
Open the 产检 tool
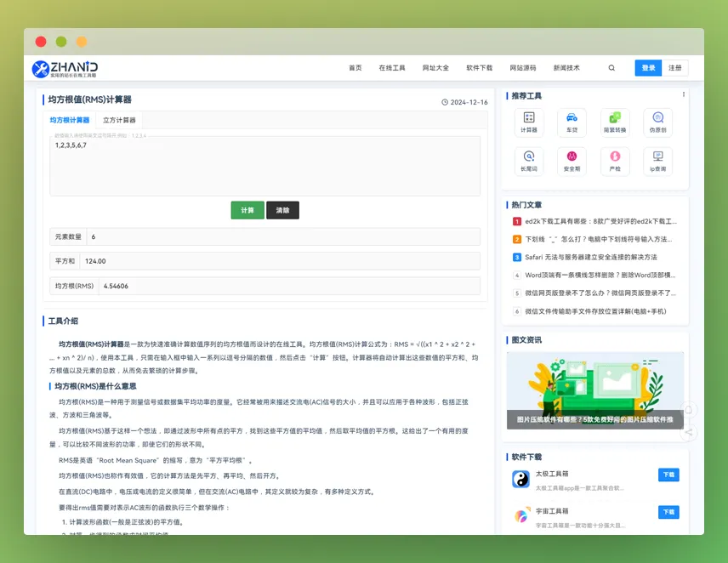coord(615,161)
